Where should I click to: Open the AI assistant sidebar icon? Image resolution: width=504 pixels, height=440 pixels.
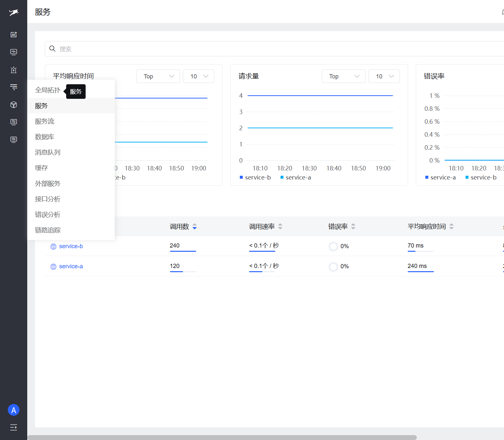(14, 35)
